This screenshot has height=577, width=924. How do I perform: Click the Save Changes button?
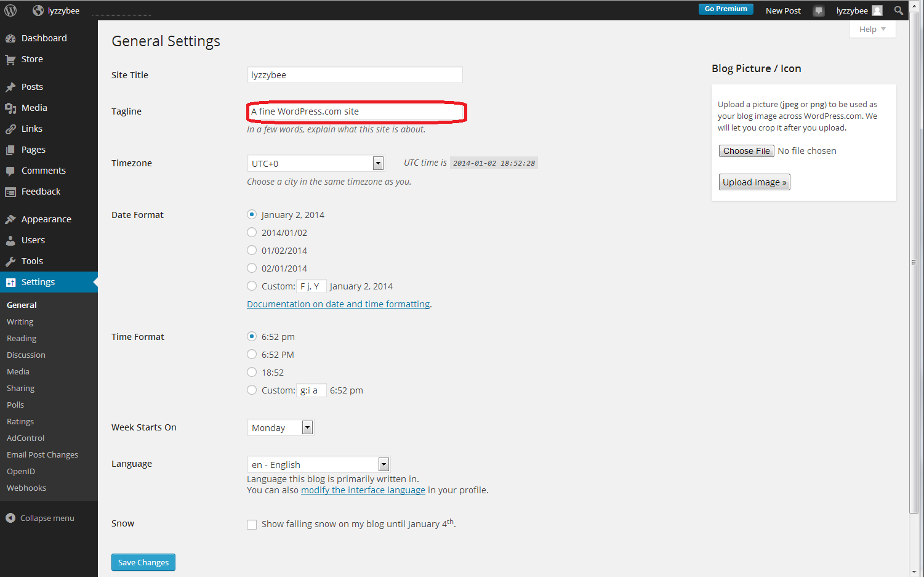pos(143,562)
